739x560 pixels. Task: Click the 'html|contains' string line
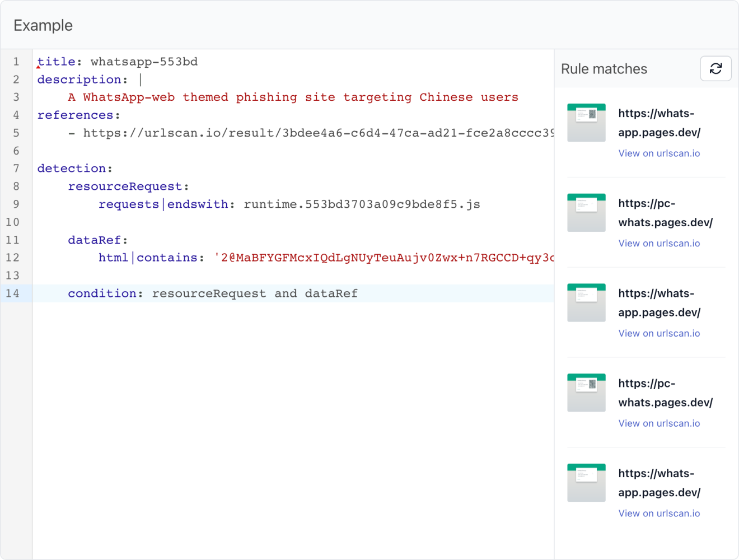326,258
